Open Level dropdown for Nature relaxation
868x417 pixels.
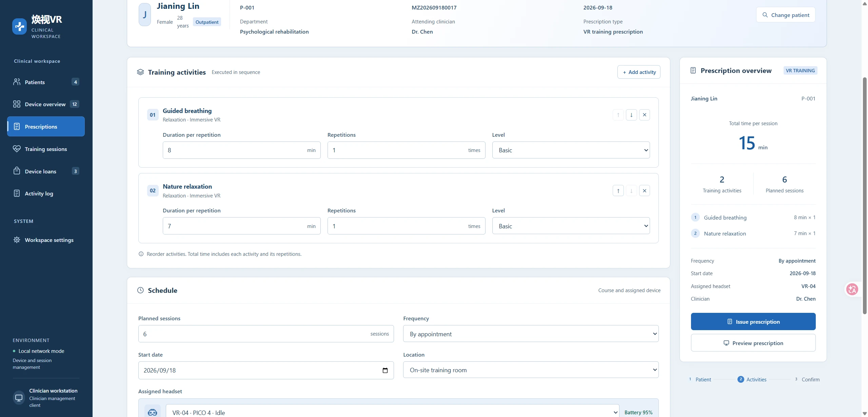point(571,226)
